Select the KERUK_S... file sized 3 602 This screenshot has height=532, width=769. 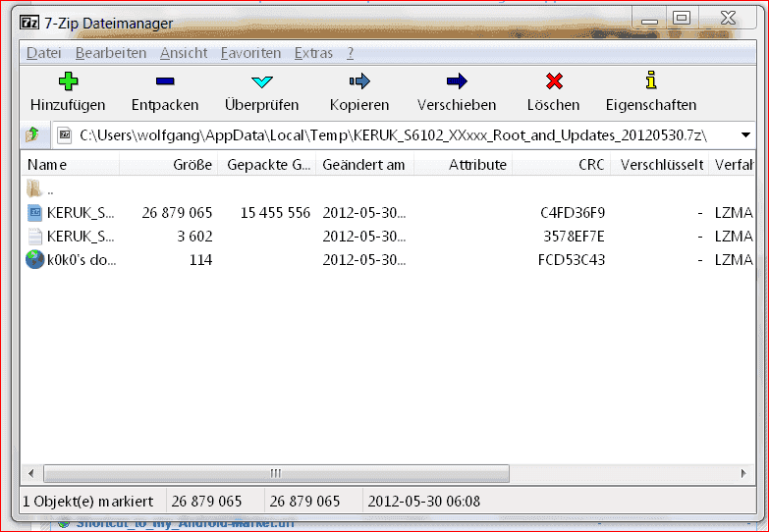pos(81,237)
